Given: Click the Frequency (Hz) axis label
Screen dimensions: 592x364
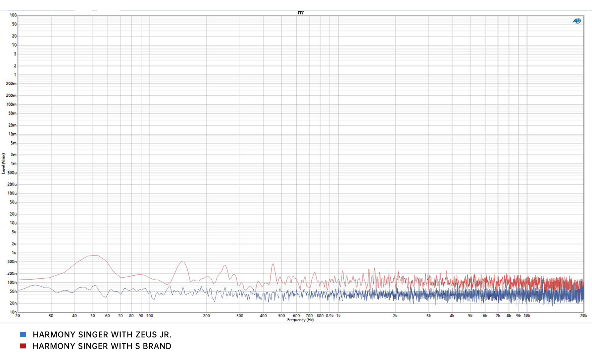Looking at the screenshot, I should [300, 320].
